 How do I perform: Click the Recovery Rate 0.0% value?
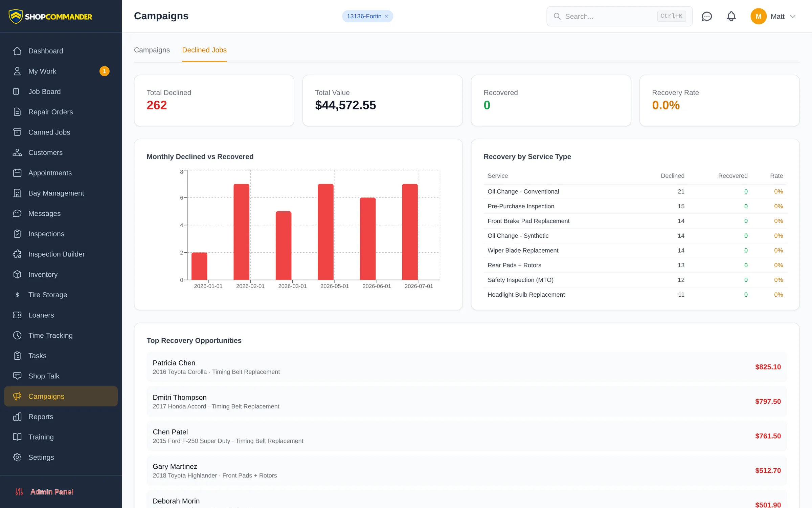pyautogui.click(x=666, y=105)
